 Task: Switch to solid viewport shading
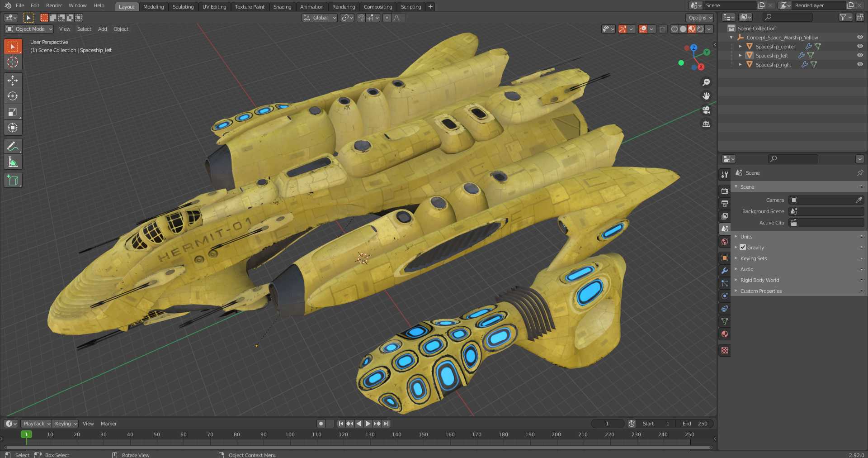point(683,29)
